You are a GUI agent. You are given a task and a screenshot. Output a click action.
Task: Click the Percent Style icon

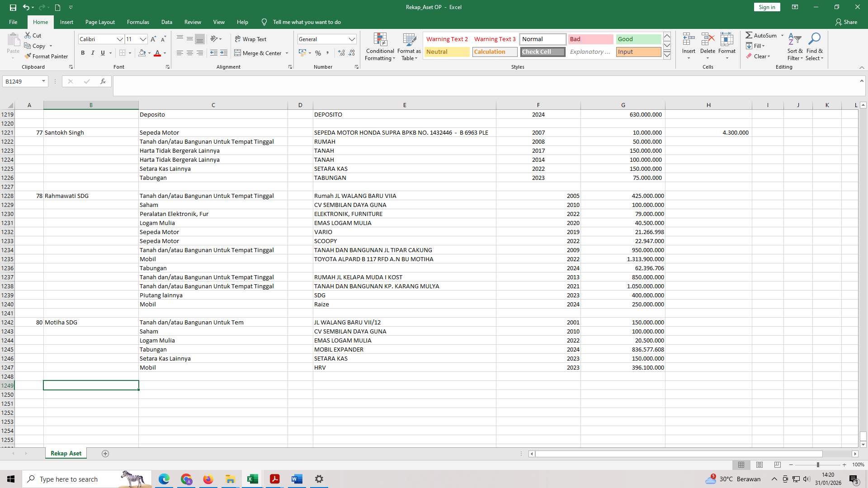318,53
